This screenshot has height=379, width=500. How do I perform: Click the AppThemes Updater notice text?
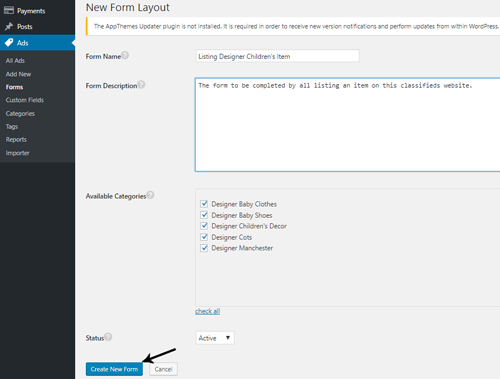[296, 26]
